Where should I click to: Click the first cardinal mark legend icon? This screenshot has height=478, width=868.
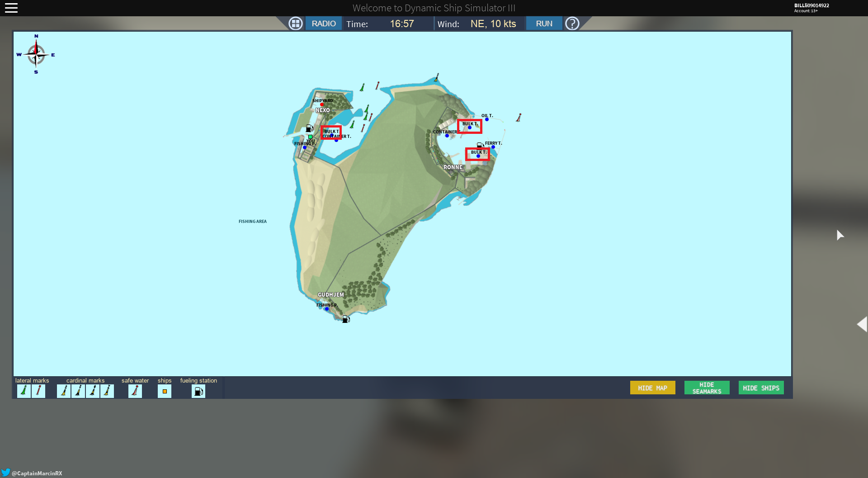pyautogui.click(x=64, y=391)
